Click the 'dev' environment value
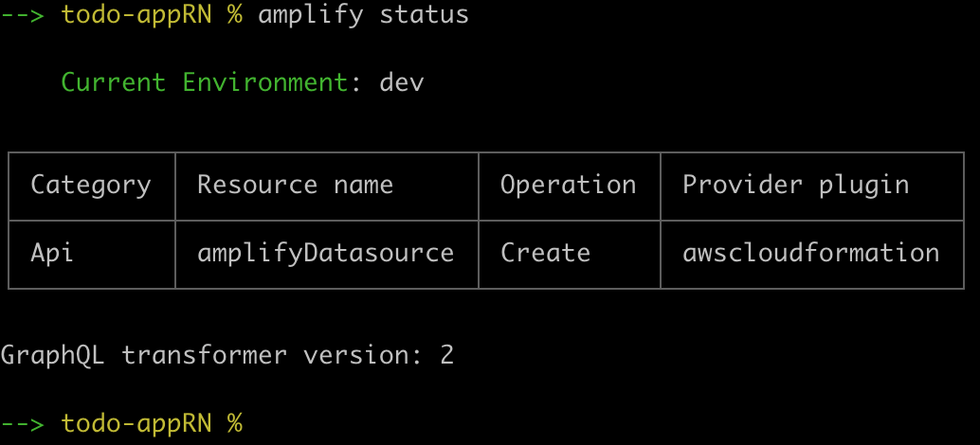 pos(402,82)
